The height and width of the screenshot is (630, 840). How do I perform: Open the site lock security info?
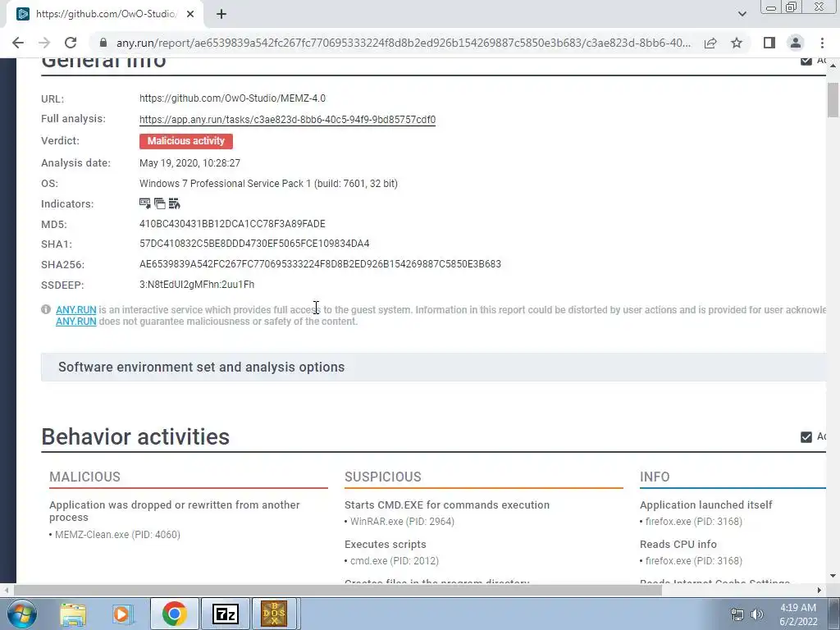pos(103,43)
